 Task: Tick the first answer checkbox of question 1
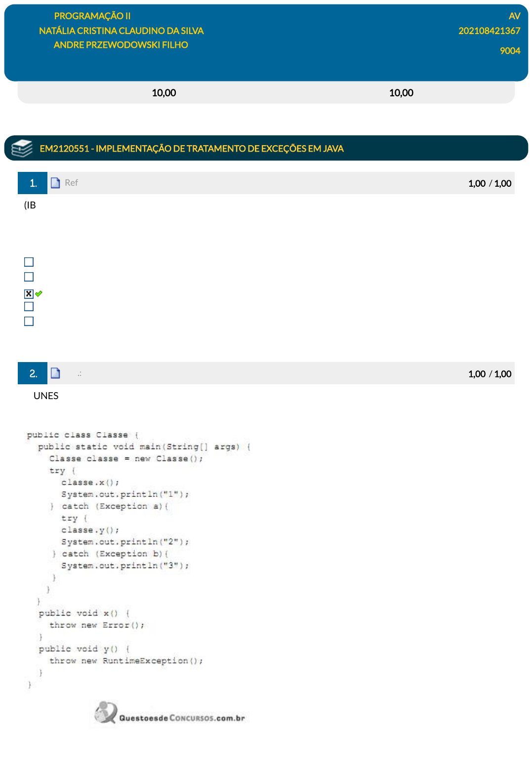29,262
